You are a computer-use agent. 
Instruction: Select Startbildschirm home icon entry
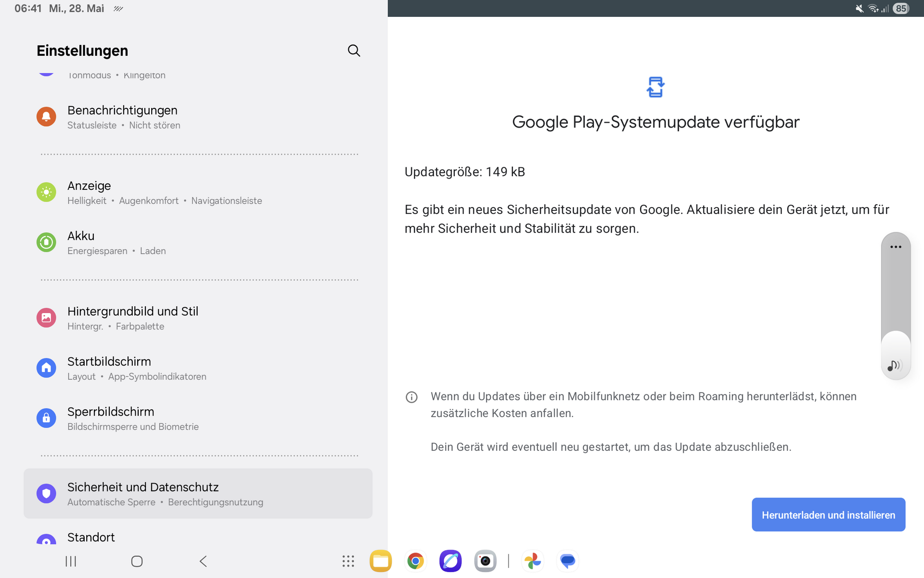tap(46, 368)
